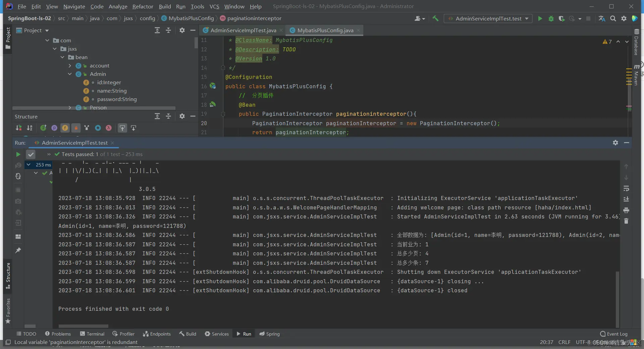The height and width of the screenshot is (349, 644).
Task: Open the Terminal tool window tab
Action: (x=92, y=334)
